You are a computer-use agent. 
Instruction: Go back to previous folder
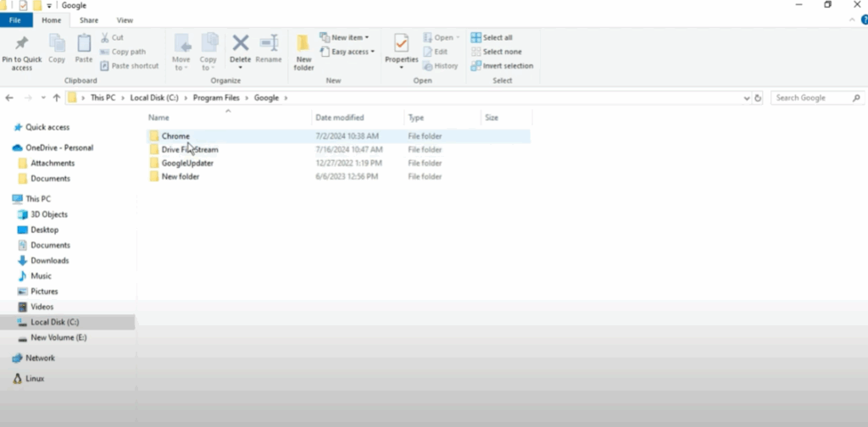(x=9, y=98)
